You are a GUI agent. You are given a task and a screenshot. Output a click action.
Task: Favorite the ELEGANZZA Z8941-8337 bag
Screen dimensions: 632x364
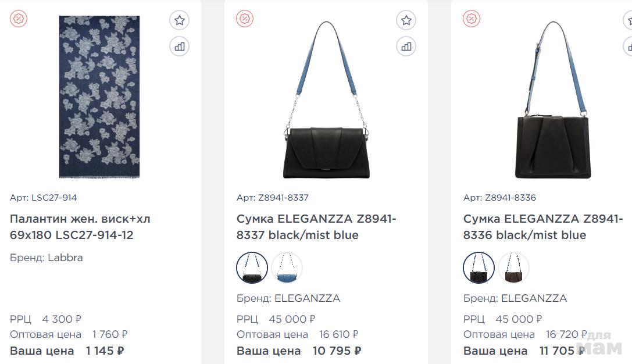[x=406, y=20]
